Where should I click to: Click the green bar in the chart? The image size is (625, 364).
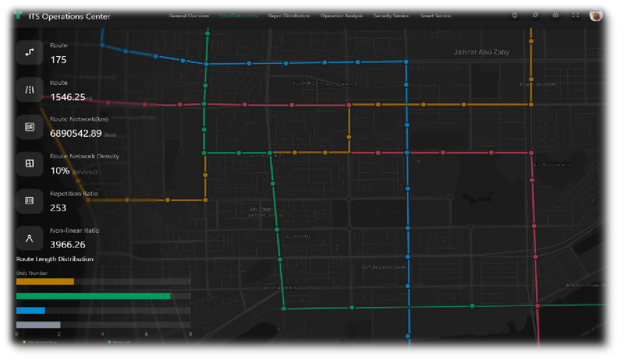[x=93, y=296]
